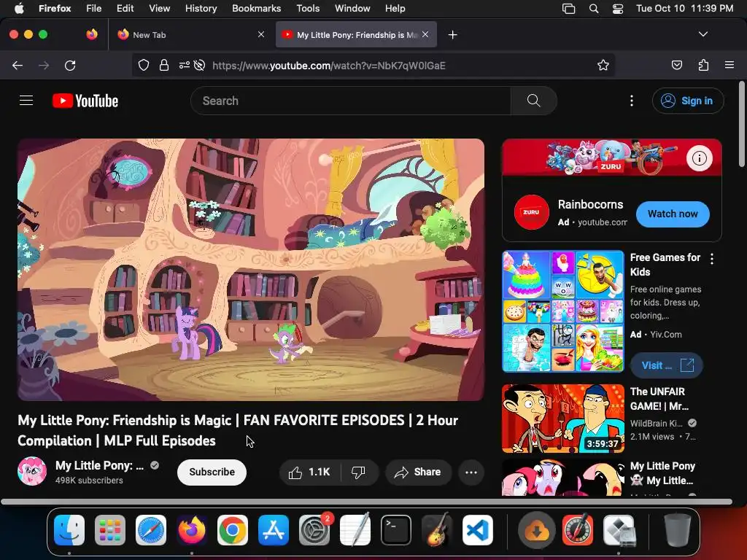Dislike the video with thumbs down
This screenshot has height=560, width=747.
[358, 472]
